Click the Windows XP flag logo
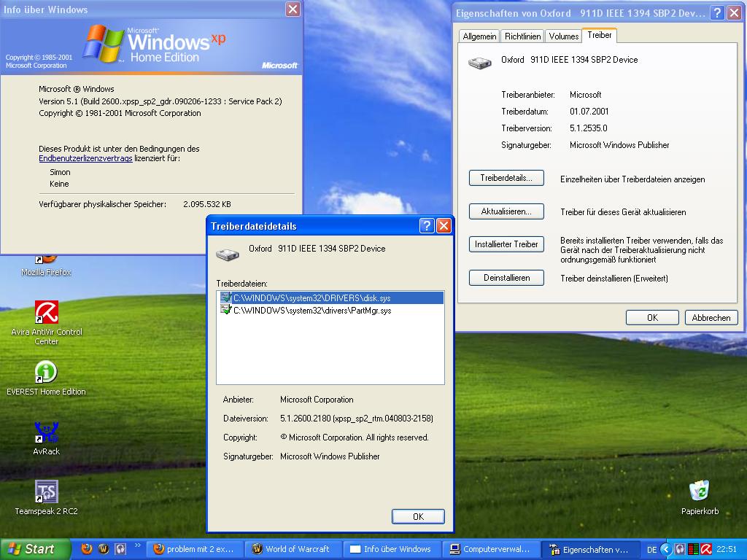Image resolution: width=747 pixels, height=560 pixels. [103, 44]
